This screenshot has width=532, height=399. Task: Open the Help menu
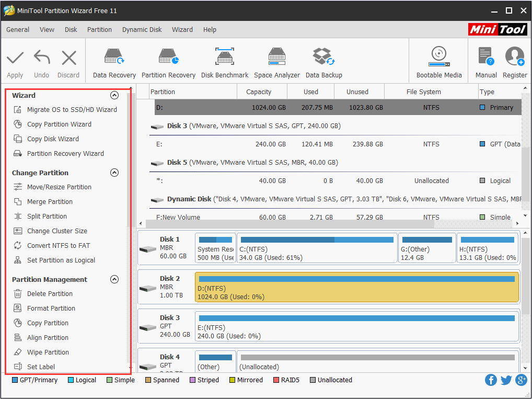tap(210, 29)
